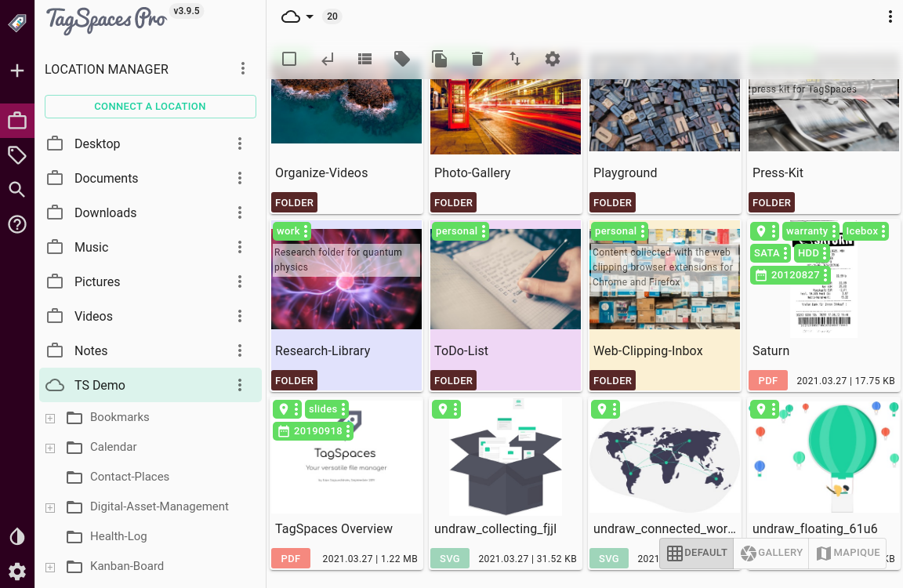
Task: Toggle the select-all checkbox in the toolbar
Action: (x=290, y=58)
